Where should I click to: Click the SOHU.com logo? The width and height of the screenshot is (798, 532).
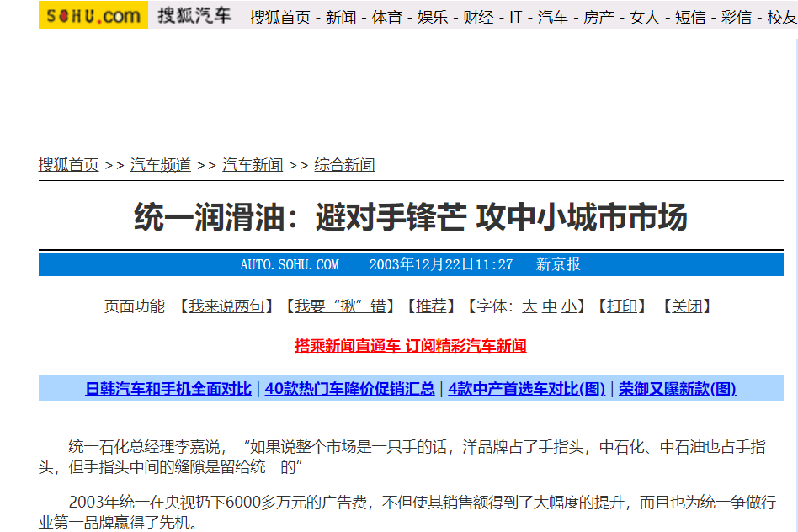[93, 15]
